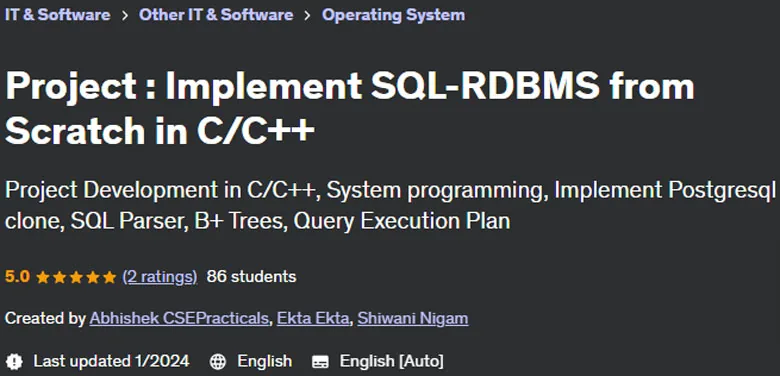Click the English [Auto] captions label
Viewport: 780px width, 376px height.
[x=391, y=361]
